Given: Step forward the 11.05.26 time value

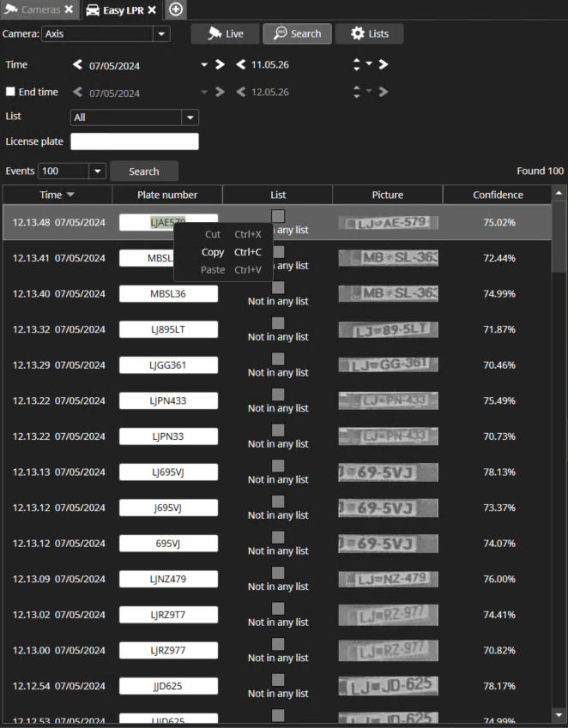Looking at the screenshot, I should point(384,64).
